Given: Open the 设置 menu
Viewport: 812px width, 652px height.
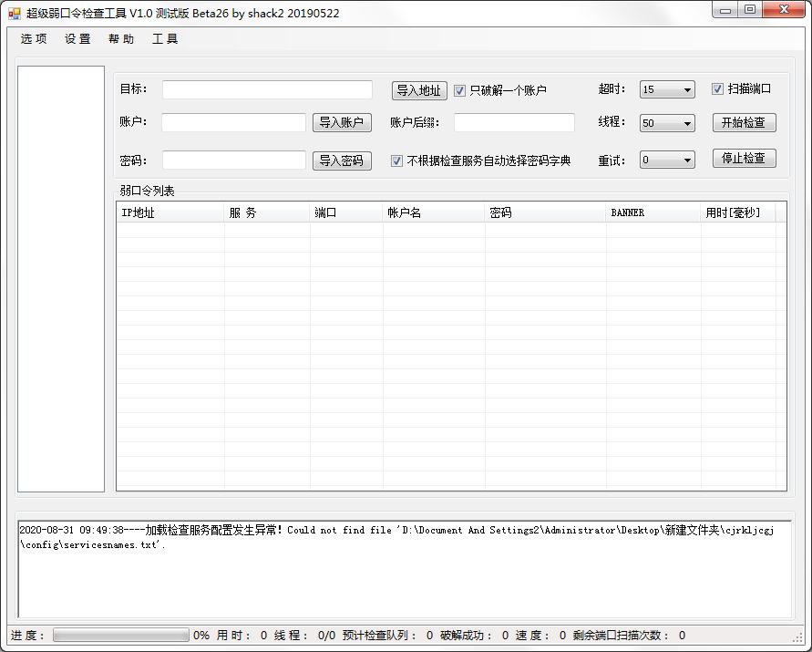Looking at the screenshot, I should point(77,39).
